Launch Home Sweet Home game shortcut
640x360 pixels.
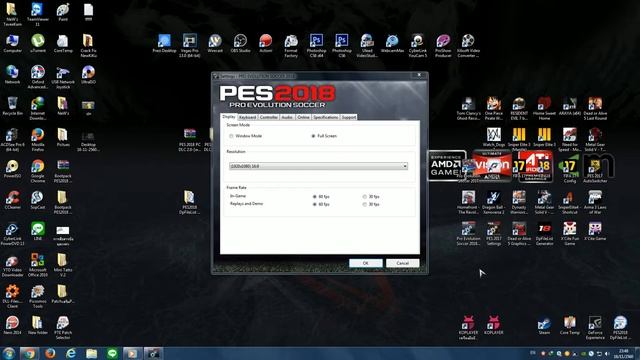(x=544, y=108)
